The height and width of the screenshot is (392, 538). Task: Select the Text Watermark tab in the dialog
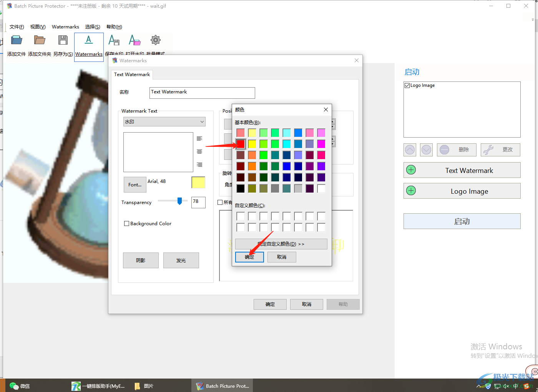pyautogui.click(x=132, y=75)
